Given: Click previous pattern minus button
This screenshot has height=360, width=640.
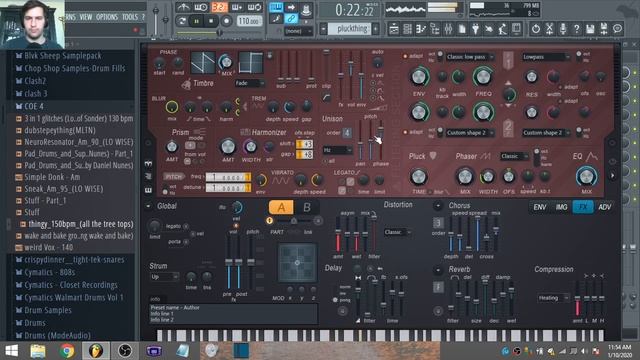Looking at the screenshot, I should tap(324, 29).
